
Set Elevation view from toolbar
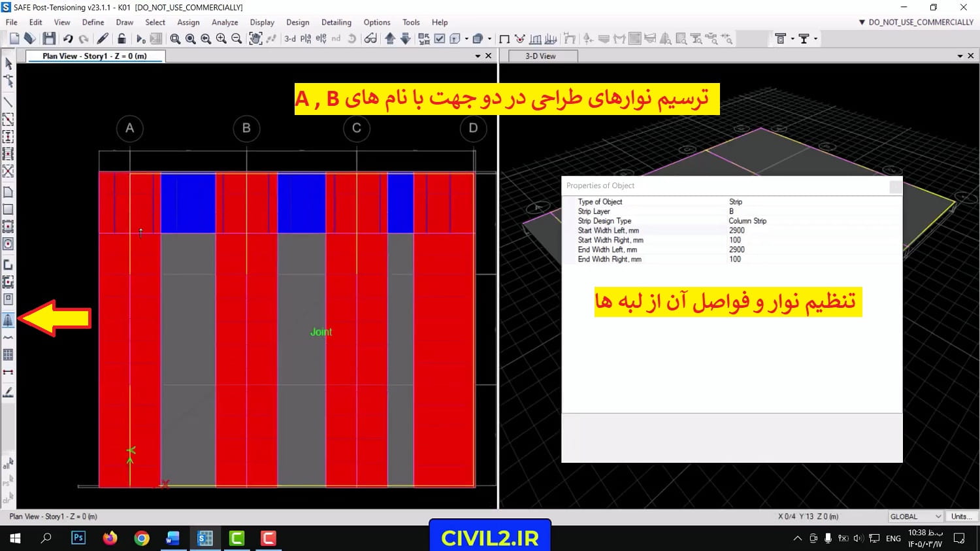[x=321, y=39]
